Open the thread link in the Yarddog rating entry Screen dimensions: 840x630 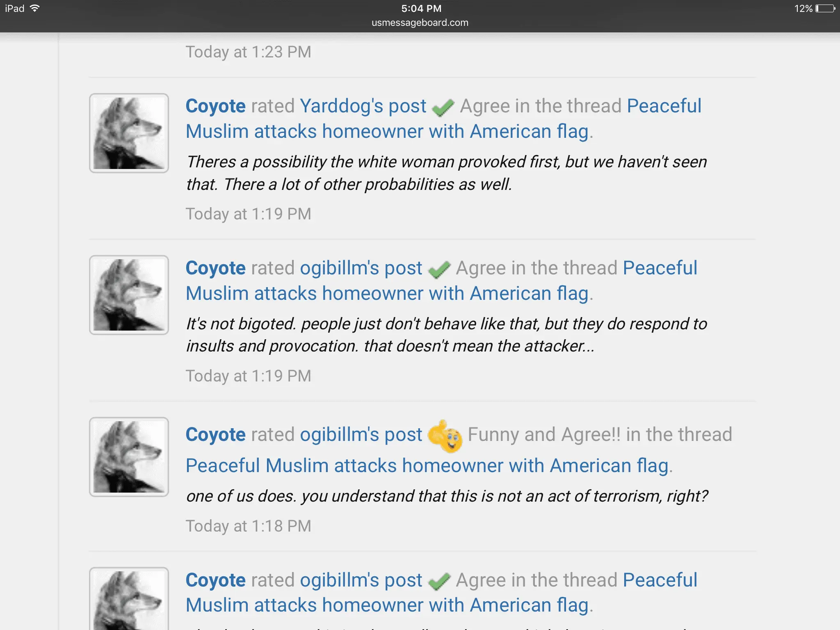tap(389, 132)
